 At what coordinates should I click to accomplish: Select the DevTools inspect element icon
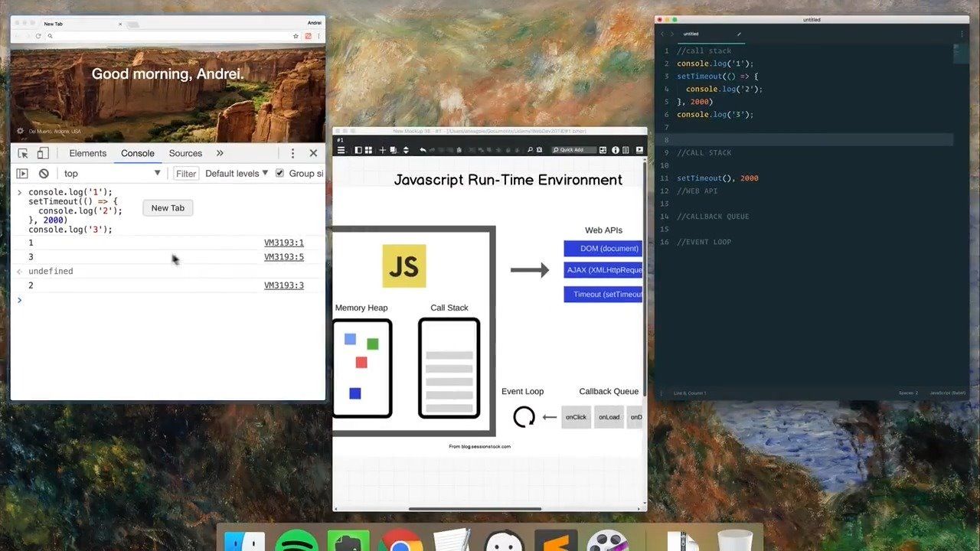[x=23, y=153]
